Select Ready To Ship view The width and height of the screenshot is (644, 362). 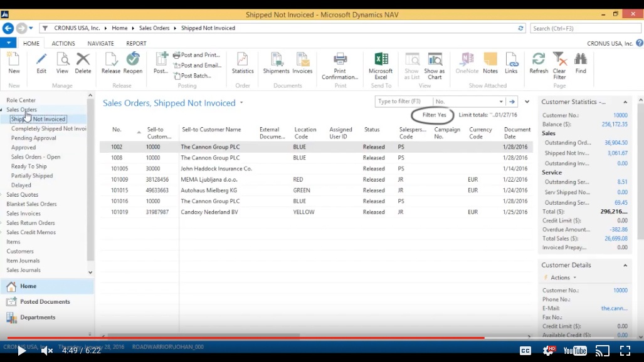point(29,166)
